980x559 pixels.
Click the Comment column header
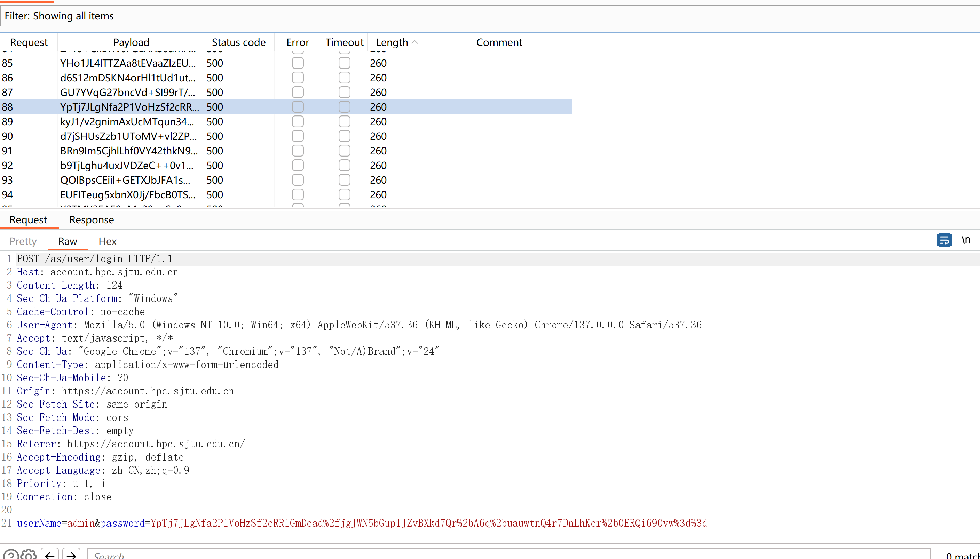(499, 42)
